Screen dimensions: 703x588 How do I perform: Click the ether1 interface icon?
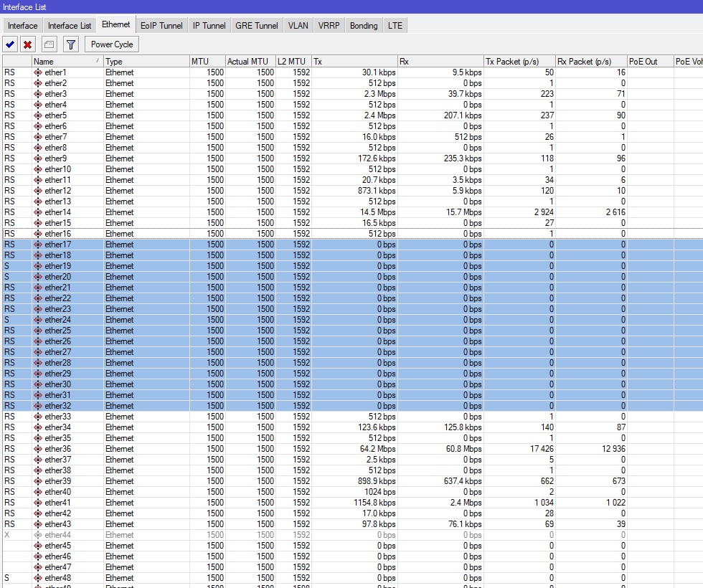[38, 72]
